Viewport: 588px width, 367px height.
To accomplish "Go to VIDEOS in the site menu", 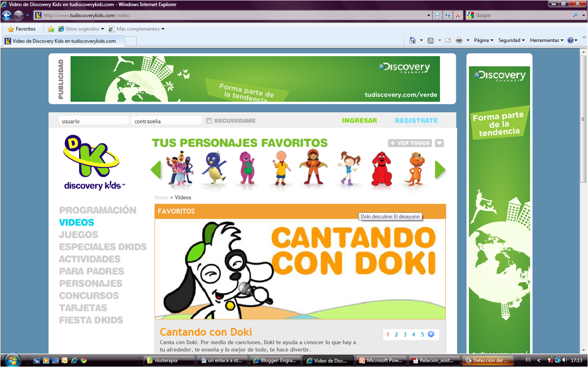I will pos(77,223).
